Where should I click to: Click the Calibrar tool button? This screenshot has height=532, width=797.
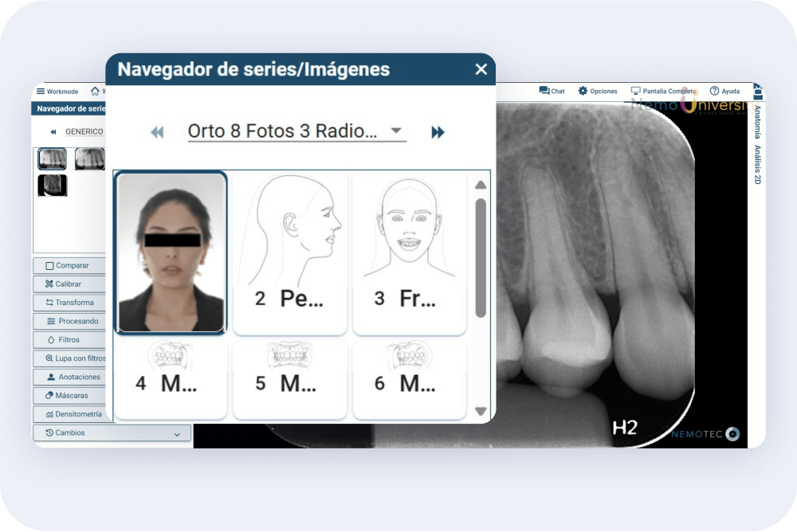pyautogui.click(x=69, y=284)
